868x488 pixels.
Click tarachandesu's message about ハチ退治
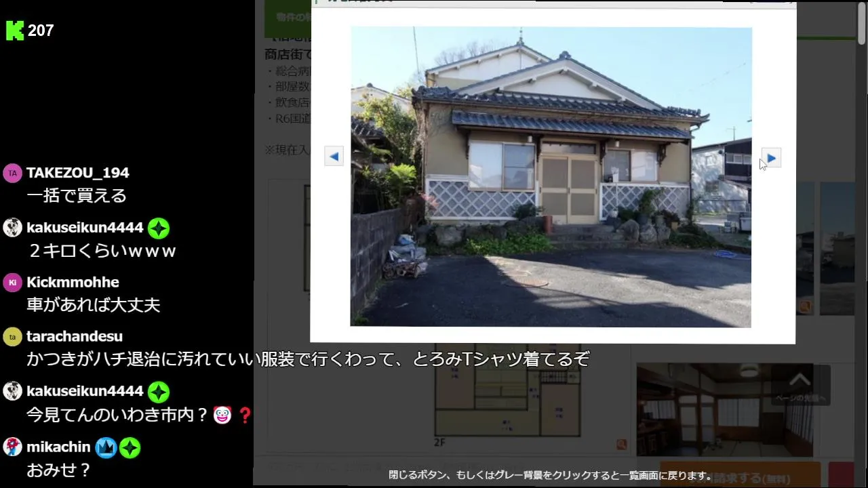[309, 359]
